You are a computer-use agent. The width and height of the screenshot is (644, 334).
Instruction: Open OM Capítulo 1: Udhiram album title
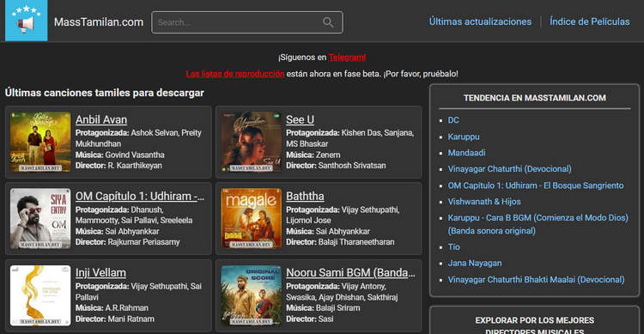coord(140,196)
